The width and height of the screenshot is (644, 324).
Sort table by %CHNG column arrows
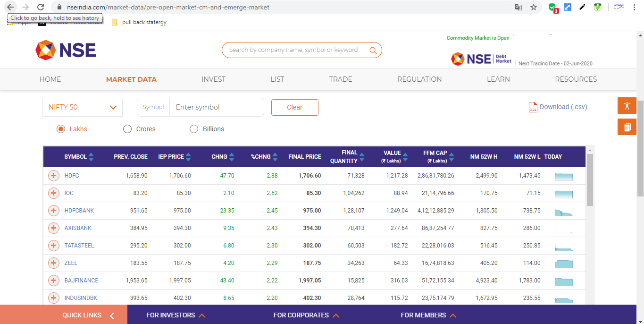point(275,157)
